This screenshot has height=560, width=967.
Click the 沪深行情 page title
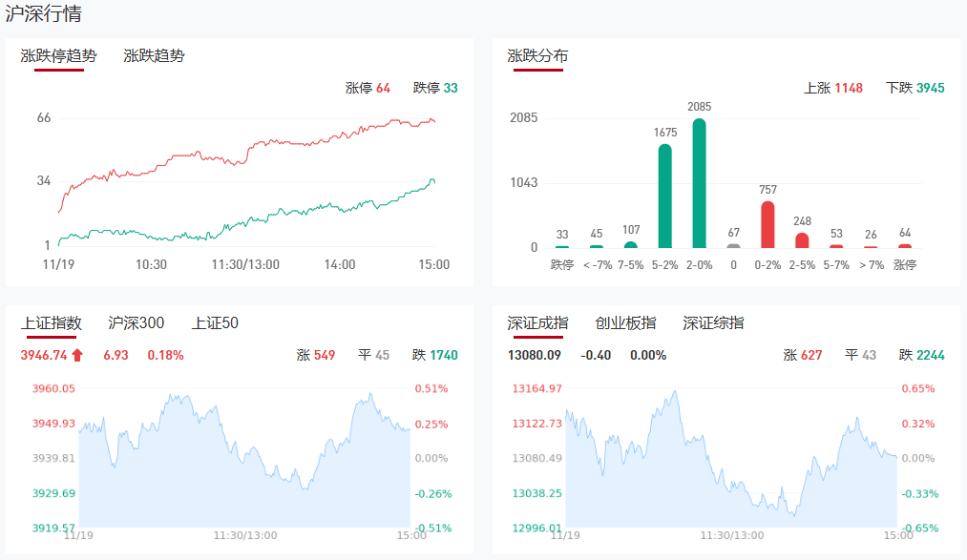pyautogui.click(x=44, y=14)
